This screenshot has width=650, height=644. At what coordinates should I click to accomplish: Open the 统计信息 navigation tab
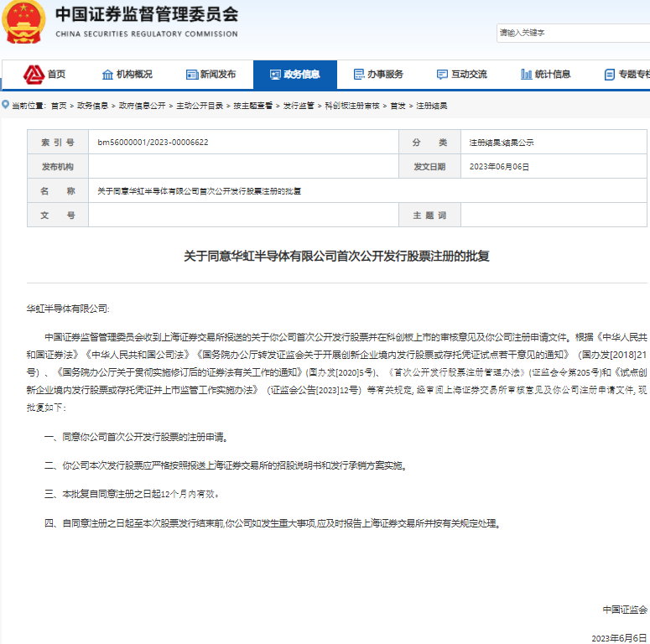click(546, 75)
